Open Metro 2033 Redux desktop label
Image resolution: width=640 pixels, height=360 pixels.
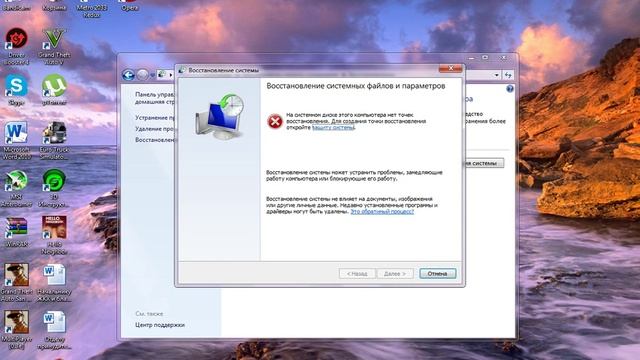(92, 11)
